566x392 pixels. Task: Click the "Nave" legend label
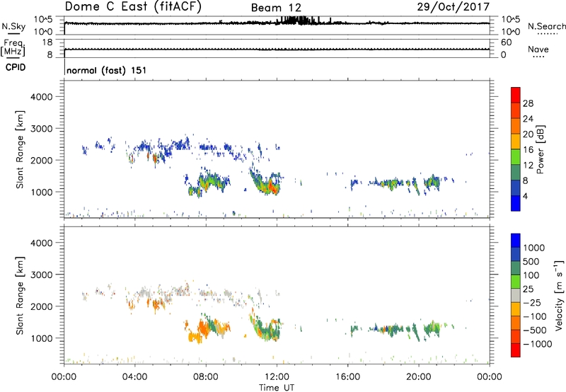[538, 50]
